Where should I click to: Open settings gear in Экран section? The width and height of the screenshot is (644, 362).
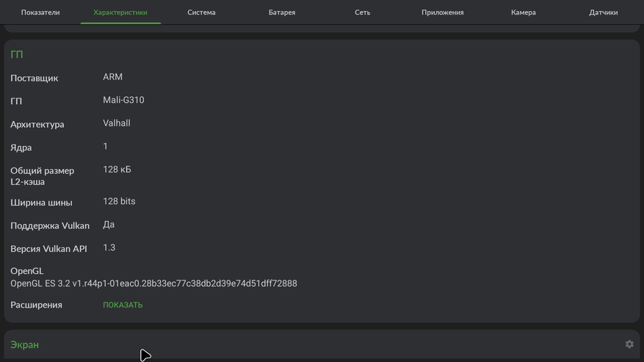coord(629,344)
